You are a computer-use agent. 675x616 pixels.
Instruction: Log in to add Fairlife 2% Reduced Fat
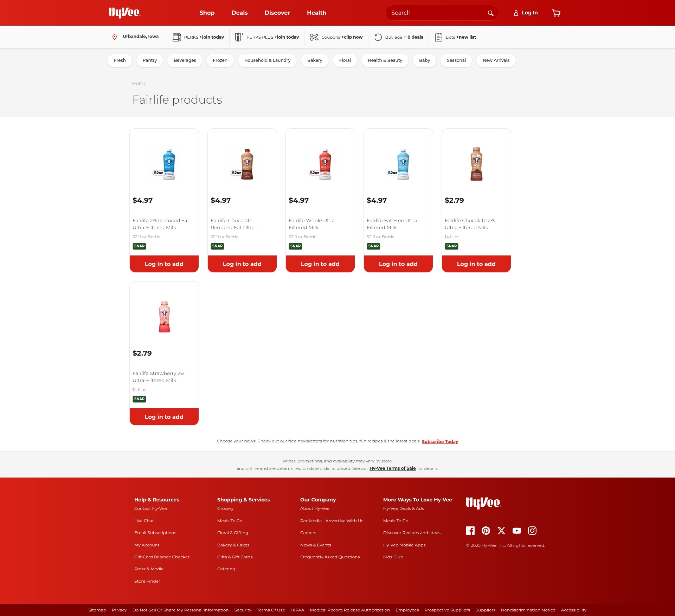click(164, 264)
